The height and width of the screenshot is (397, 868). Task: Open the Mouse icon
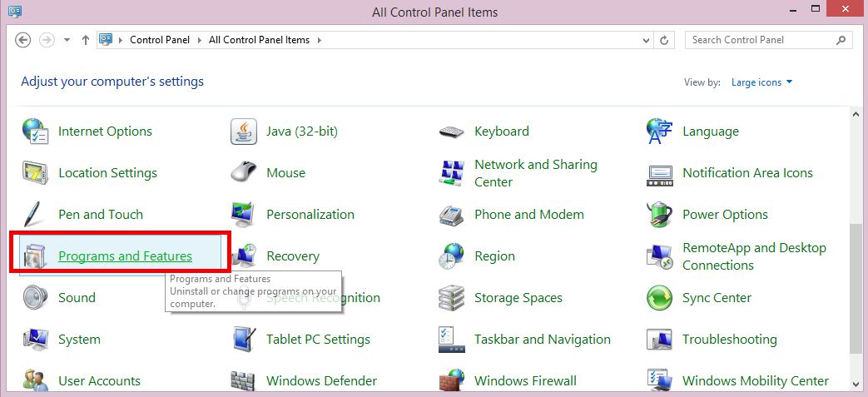[x=243, y=173]
